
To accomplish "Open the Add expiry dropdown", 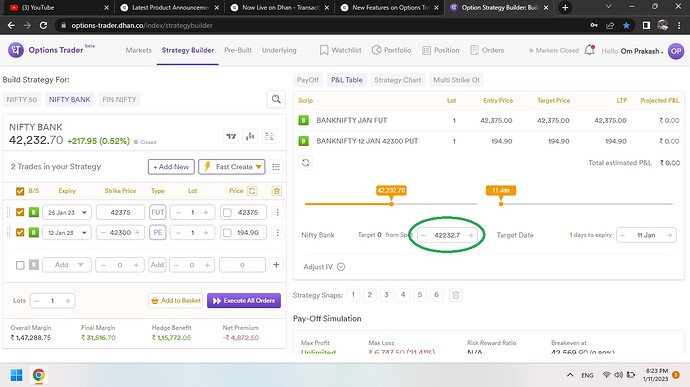I will tap(67, 265).
